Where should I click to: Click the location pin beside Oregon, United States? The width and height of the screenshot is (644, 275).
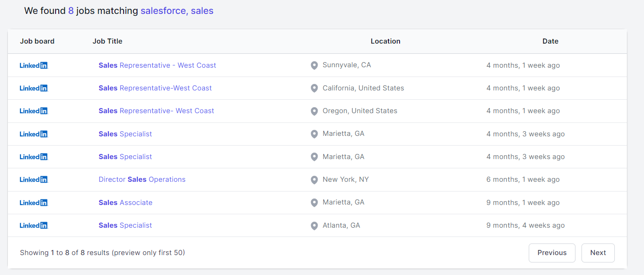click(314, 111)
